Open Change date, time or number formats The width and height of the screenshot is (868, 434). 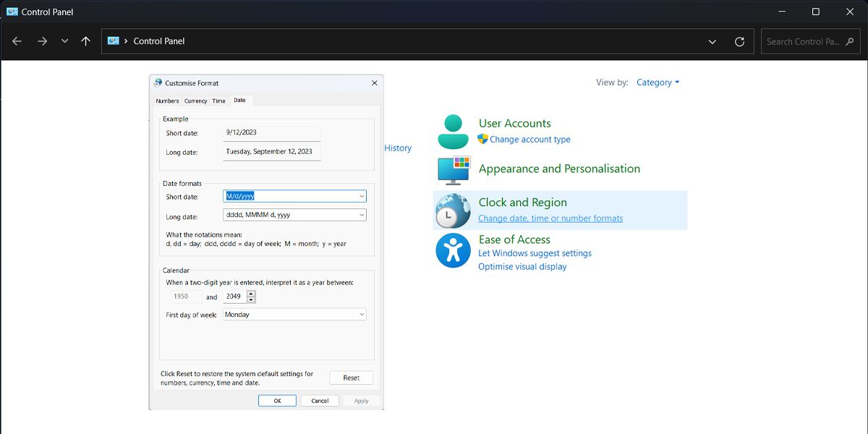click(x=550, y=218)
